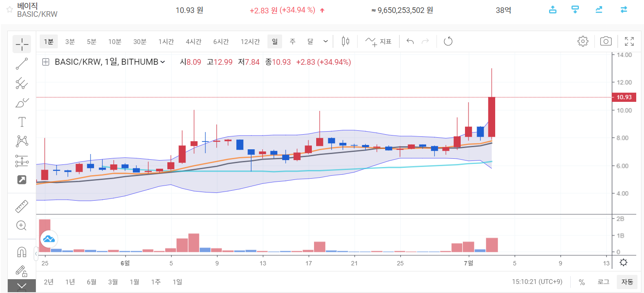644x293 pixels.
Task: Set date range to 2년
Action: [49, 282]
